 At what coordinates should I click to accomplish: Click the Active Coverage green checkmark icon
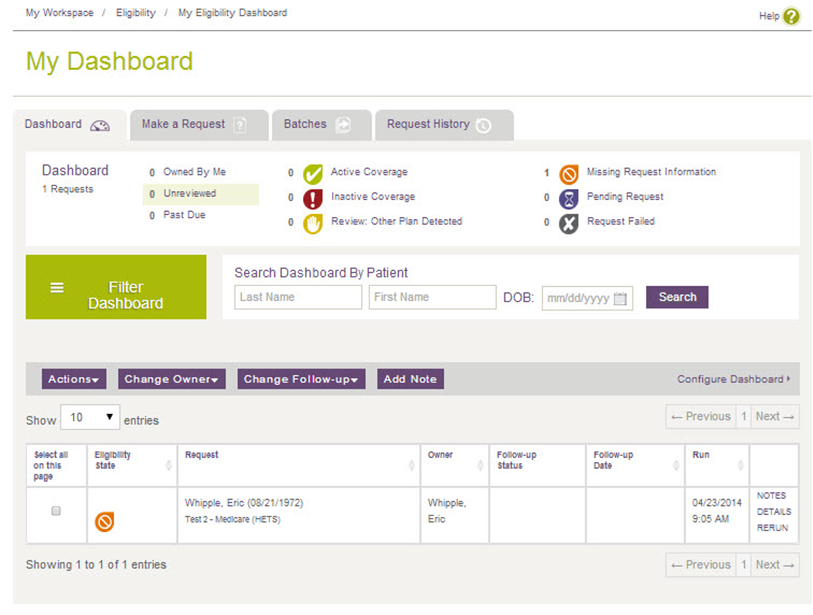pos(313,174)
